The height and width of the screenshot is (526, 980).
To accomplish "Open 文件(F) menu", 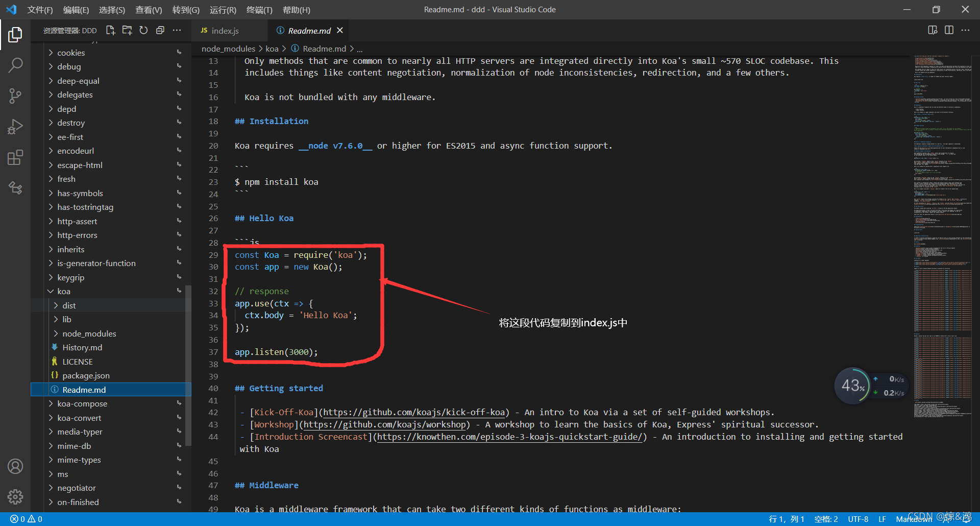I will pyautogui.click(x=40, y=10).
